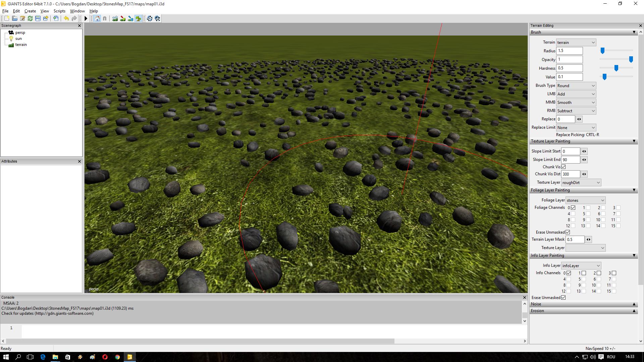644x362 pixels.
Task: Enable Foliage Channel 1 checkbox
Action: [588, 208]
